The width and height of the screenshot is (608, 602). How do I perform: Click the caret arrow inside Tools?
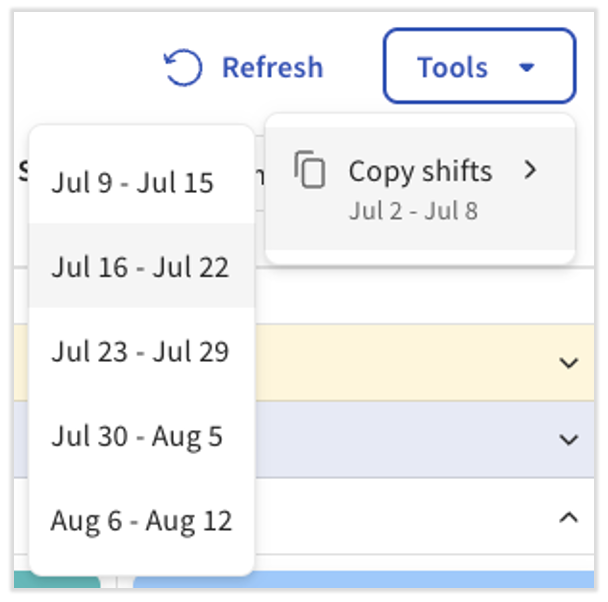(x=528, y=68)
